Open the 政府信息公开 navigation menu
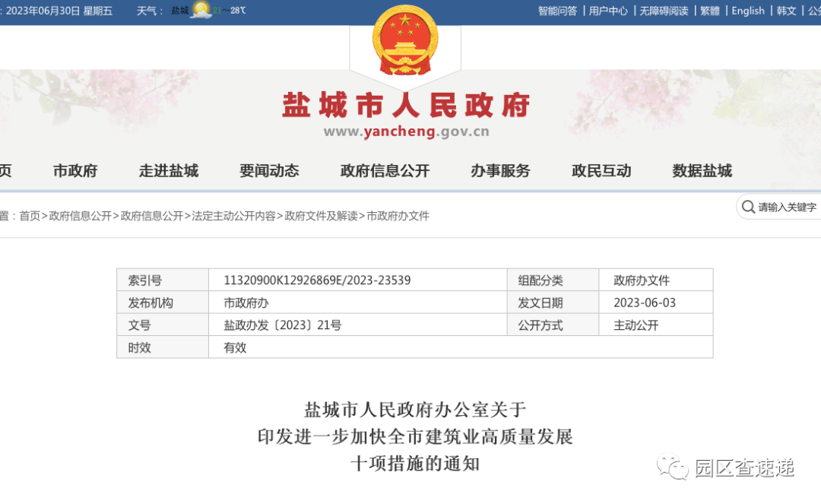821x504 pixels. coord(384,171)
